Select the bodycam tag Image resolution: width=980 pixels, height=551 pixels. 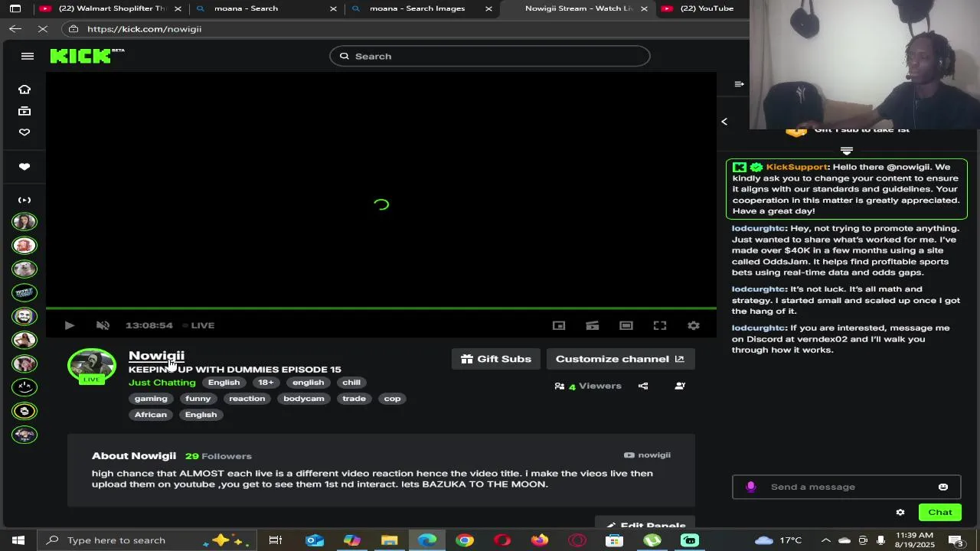(x=304, y=399)
